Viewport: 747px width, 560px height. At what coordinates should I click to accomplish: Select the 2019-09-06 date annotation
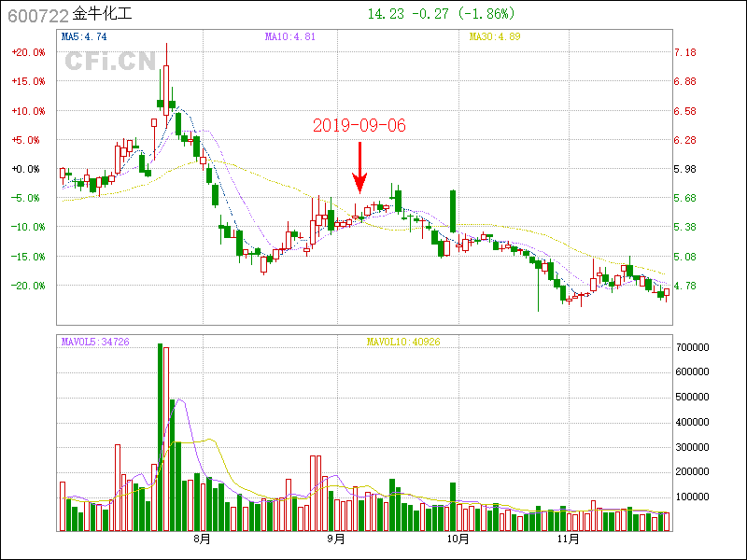click(359, 125)
